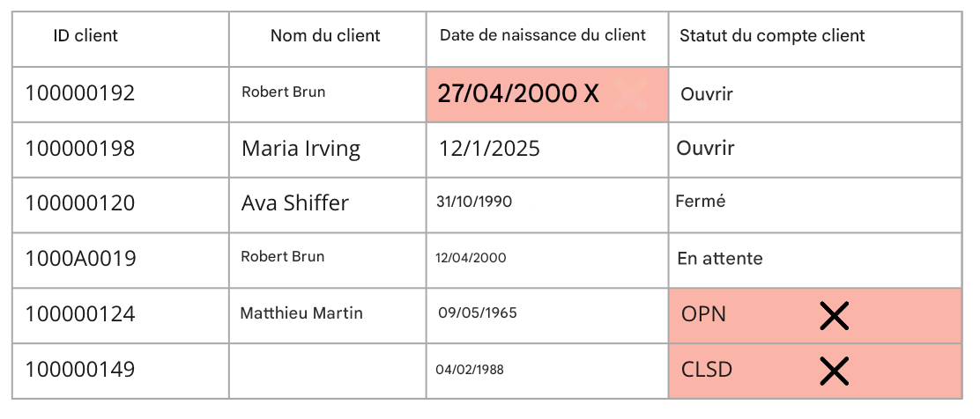Select the 31/10/1990 date cell
This screenshot has width=980, height=419.
point(474,202)
